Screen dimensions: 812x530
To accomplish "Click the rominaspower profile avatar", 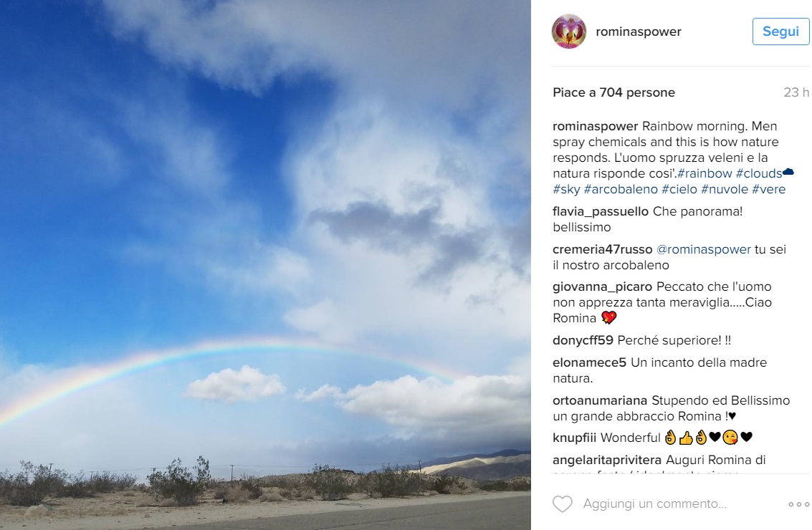I will 568,32.
